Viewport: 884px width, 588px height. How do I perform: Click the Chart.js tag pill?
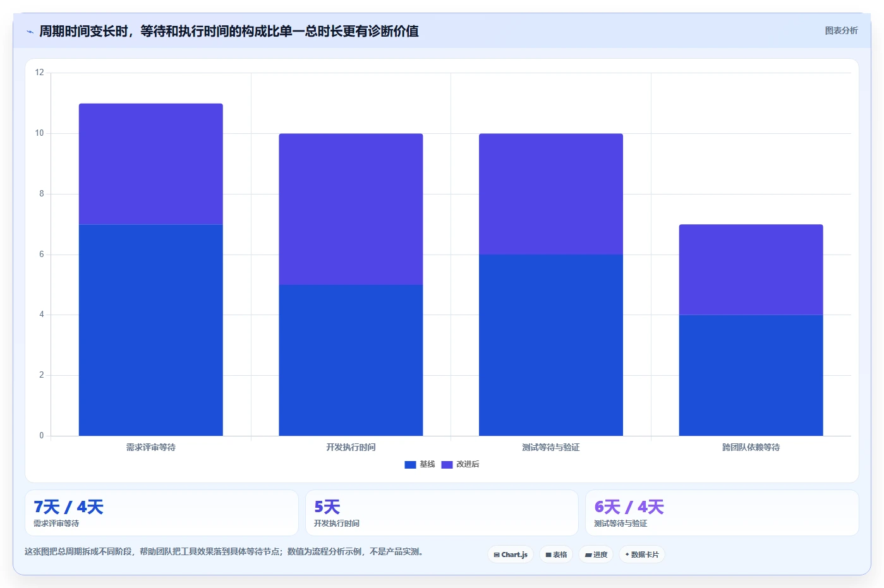pyautogui.click(x=511, y=555)
